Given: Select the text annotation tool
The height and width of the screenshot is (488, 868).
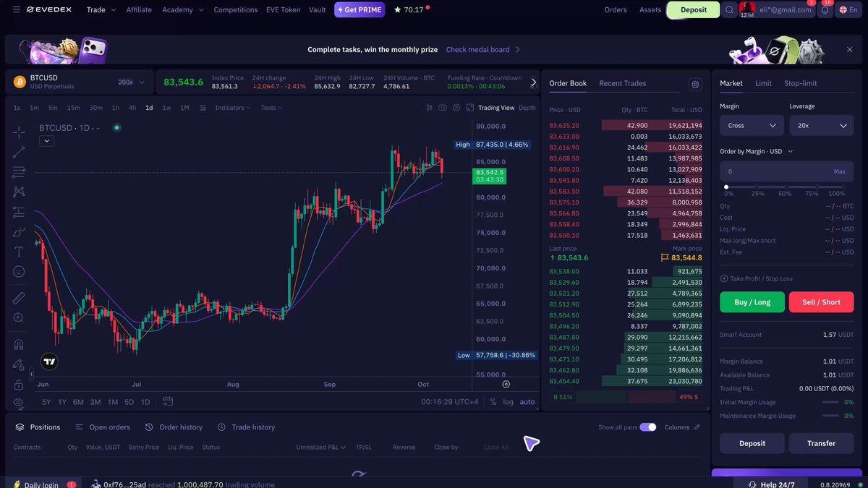Looking at the screenshot, I should coord(19,252).
